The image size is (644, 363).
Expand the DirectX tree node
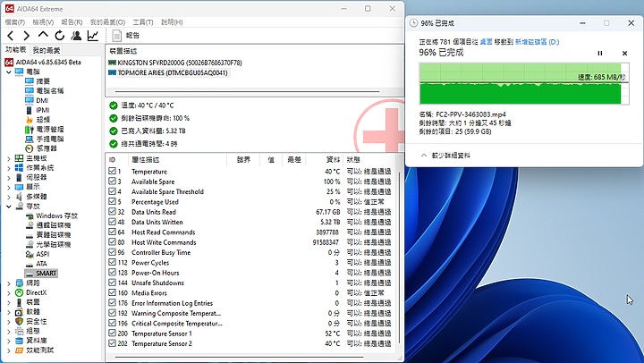(9, 292)
